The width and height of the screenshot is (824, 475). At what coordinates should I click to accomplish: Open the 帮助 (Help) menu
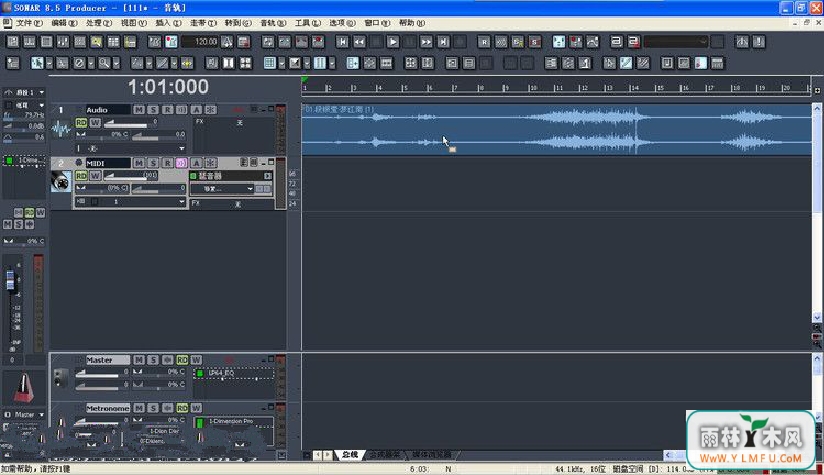point(411,23)
